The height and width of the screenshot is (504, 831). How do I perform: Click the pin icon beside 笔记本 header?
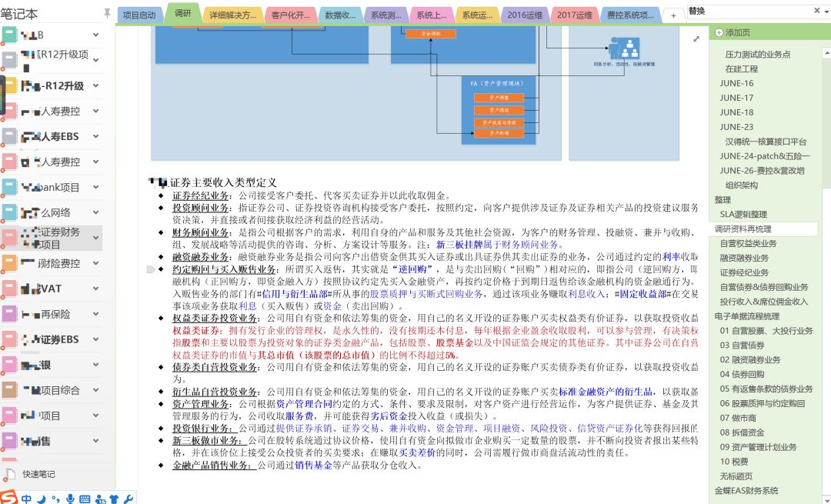coord(107,13)
